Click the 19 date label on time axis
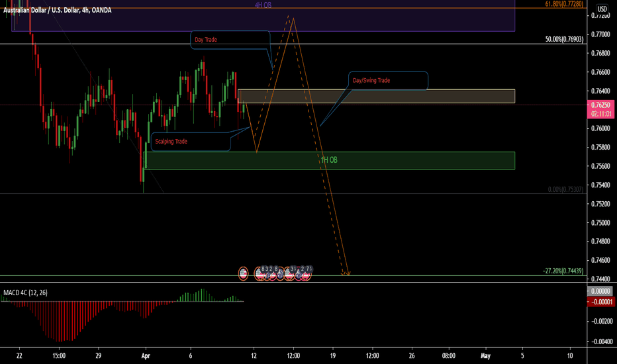 click(x=333, y=356)
